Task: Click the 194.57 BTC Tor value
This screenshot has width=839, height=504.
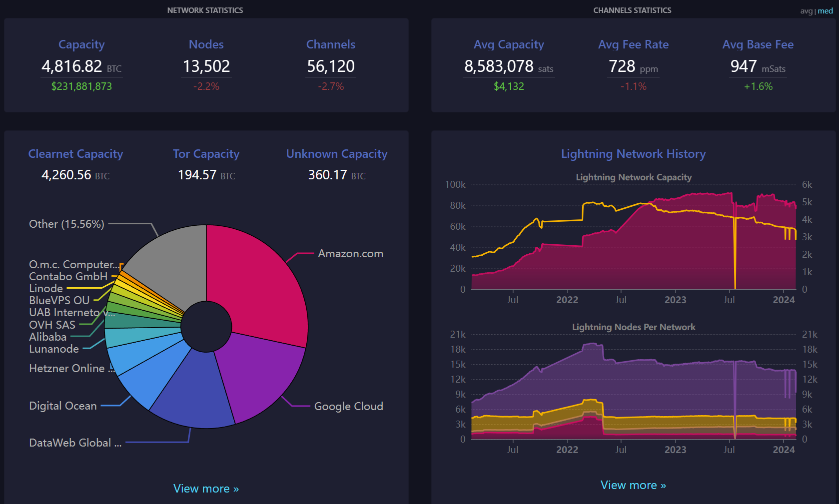Action: point(206,175)
